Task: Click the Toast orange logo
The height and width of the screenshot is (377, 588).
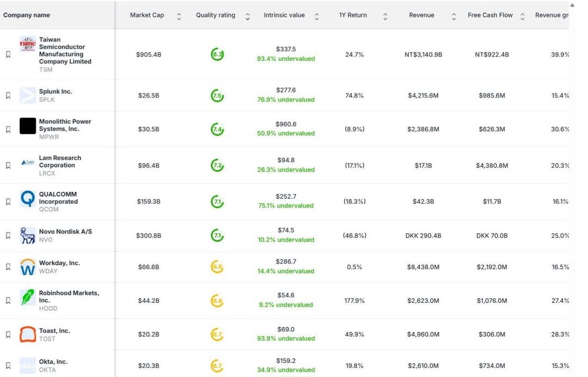Action: 28,335
